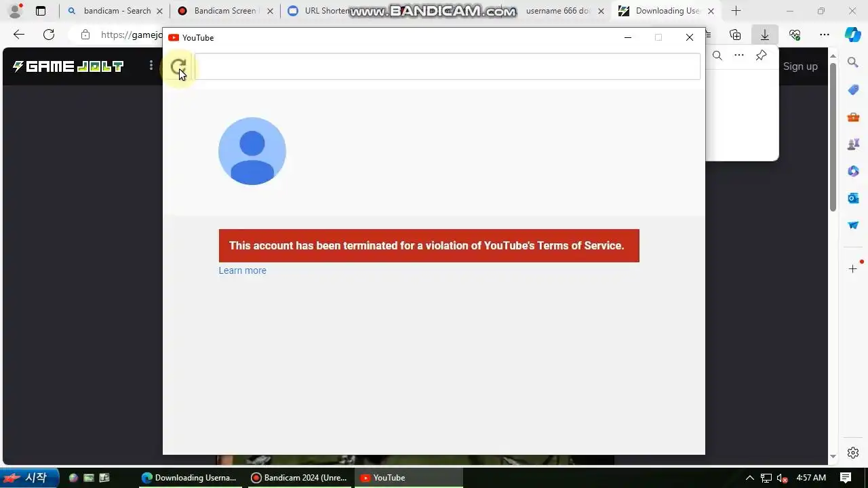Switch to the Bandicam Screen tab
868x488 pixels.
(x=224, y=11)
